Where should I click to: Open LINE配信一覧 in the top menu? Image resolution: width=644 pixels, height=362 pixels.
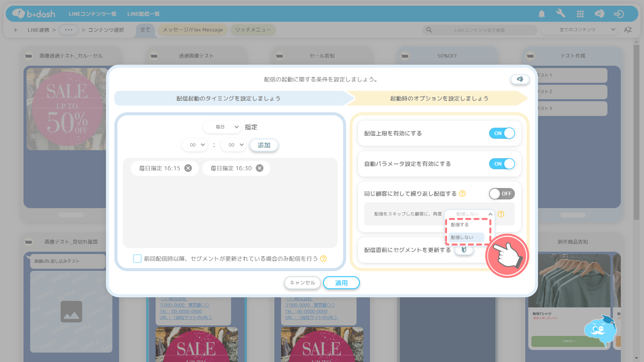(x=143, y=14)
